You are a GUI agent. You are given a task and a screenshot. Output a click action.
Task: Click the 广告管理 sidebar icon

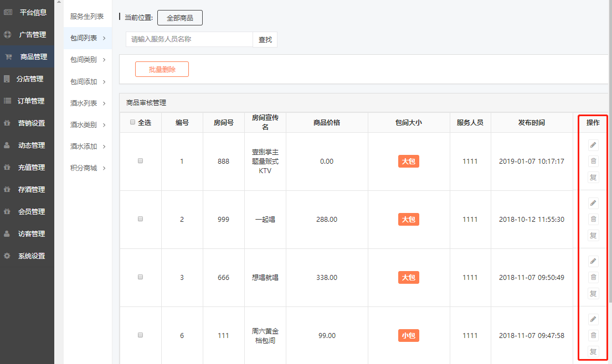tap(7, 34)
